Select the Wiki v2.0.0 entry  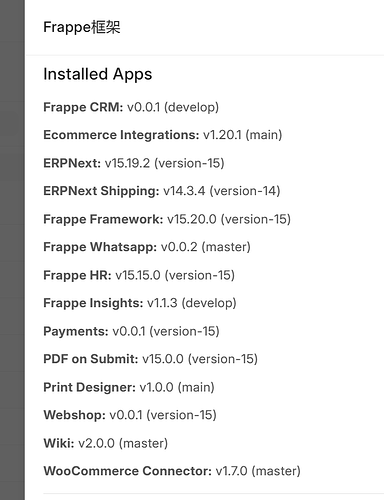pos(106,443)
